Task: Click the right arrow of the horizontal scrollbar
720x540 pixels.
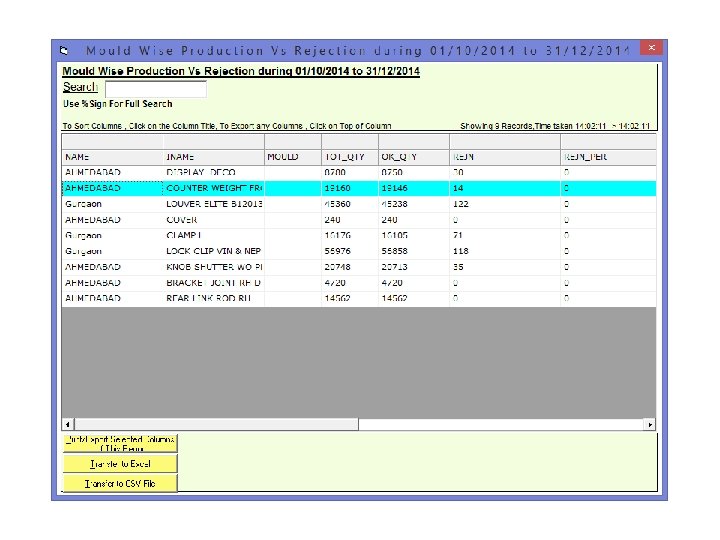Action: pyautogui.click(x=650, y=424)
